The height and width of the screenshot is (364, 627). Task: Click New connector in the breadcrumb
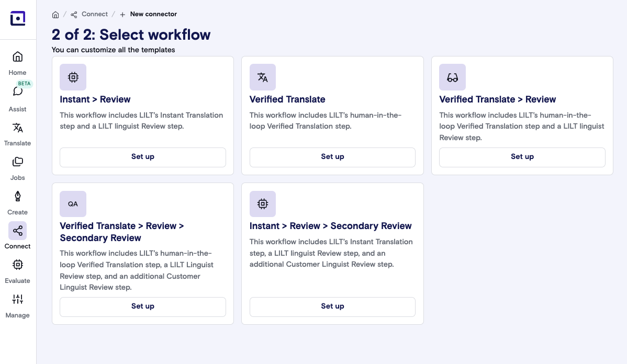pos(153,14)
